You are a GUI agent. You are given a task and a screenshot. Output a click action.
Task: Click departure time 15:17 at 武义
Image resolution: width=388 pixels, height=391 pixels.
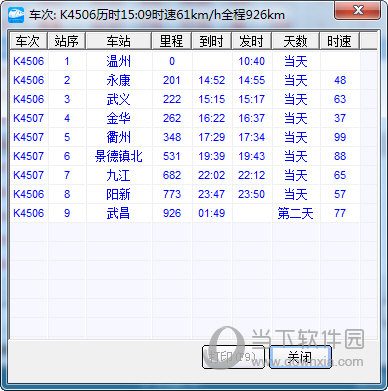pyautogui.click(x=252, y=99)
